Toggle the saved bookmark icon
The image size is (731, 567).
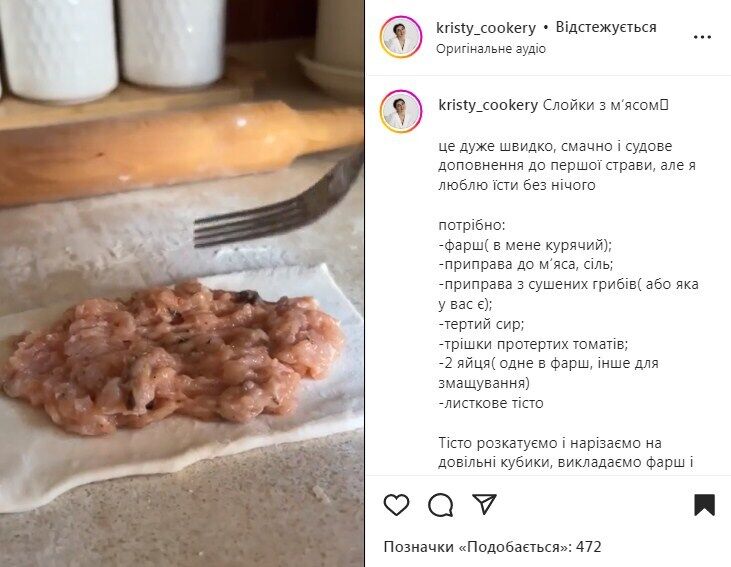tap(704, 505)
